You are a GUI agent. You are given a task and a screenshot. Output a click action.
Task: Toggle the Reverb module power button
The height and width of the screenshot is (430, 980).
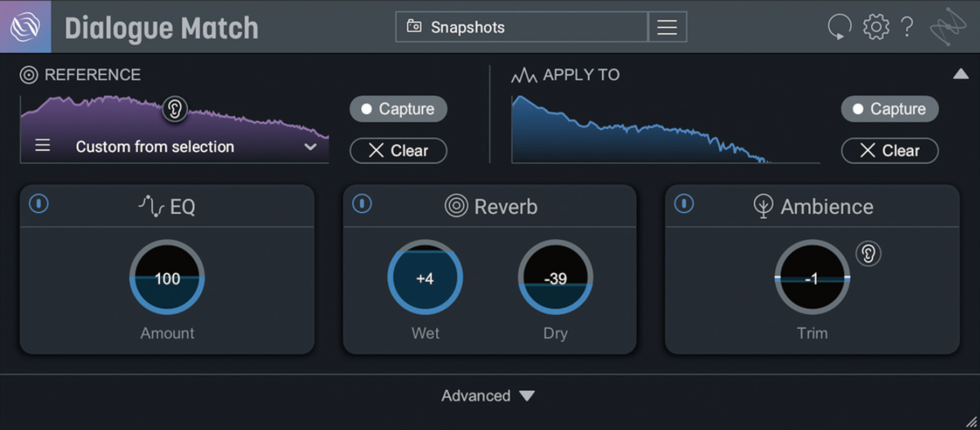tap(362, 204)
